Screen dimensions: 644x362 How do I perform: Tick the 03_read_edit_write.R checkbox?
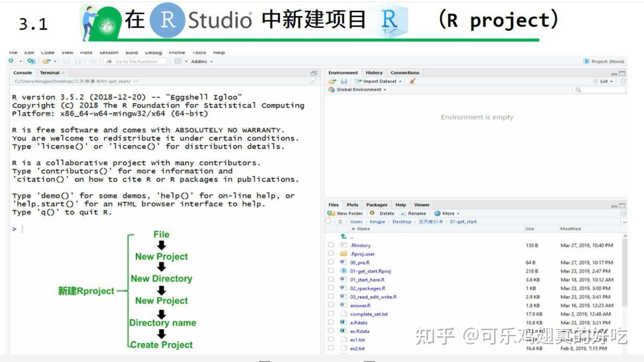coord(331,296)
